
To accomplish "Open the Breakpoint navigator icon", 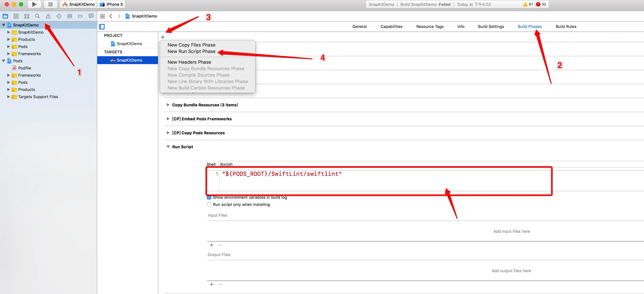I will 80,16.
